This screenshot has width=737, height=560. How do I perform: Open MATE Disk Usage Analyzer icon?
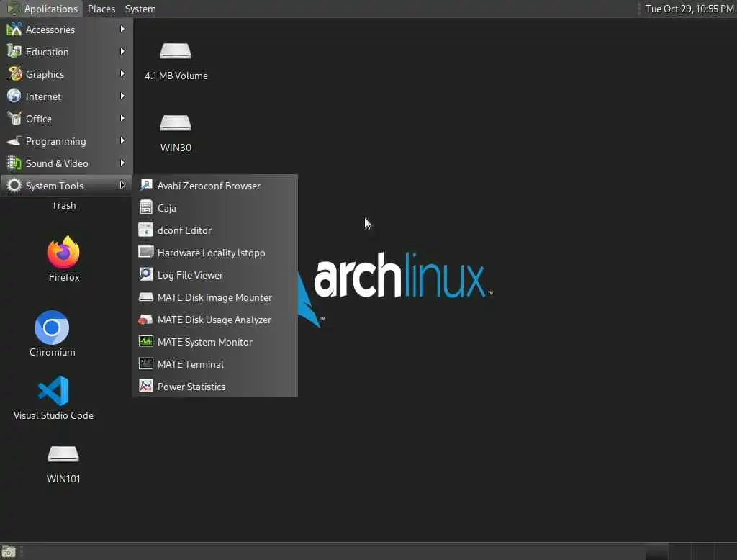tap(145, 320)
